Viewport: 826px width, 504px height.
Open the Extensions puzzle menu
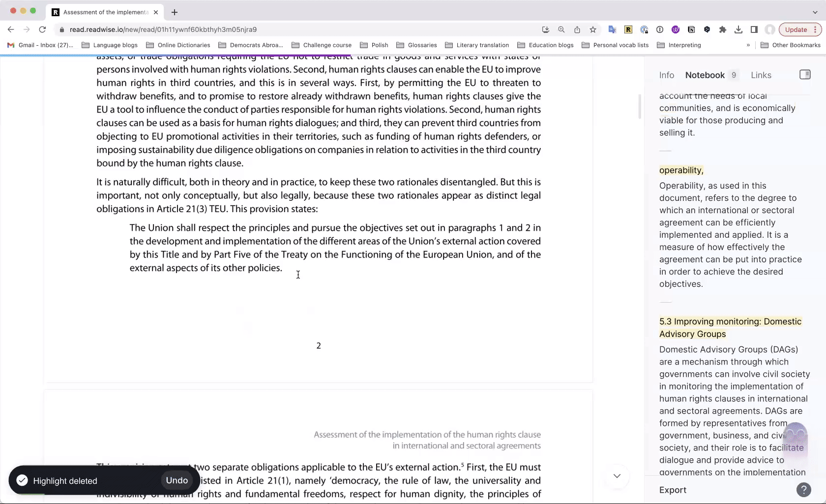723,29
